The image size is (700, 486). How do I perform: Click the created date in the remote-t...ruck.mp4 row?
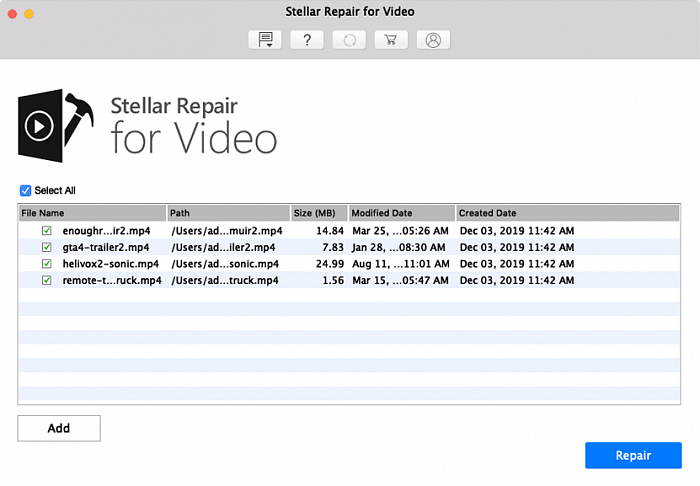click(x=517, y=280)
